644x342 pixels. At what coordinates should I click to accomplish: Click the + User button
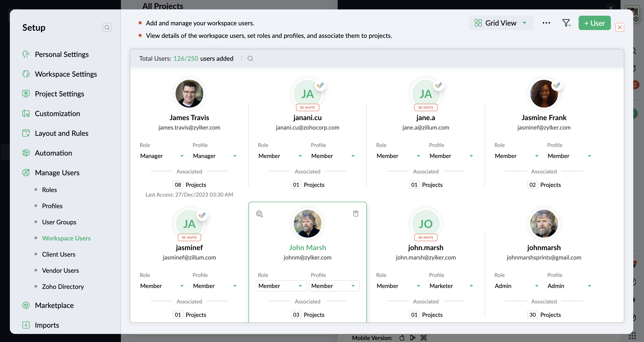[x=594, y=23]
